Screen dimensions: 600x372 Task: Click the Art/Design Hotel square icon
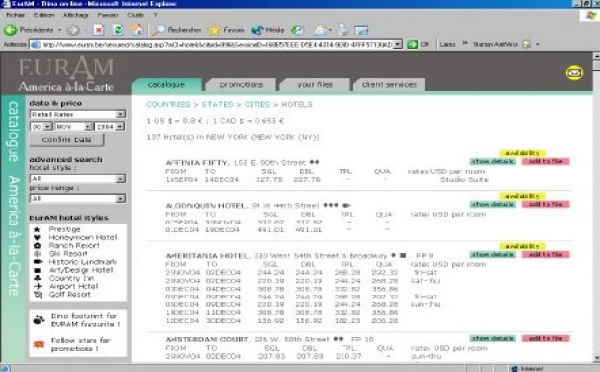37,270
